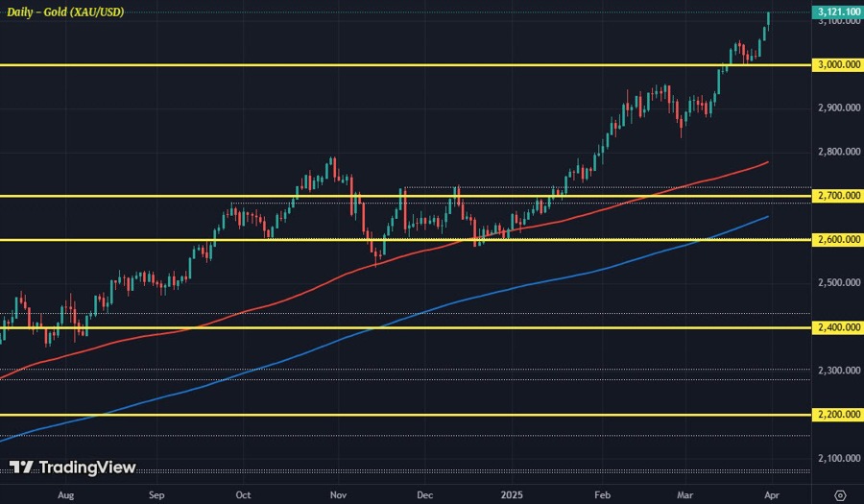Click the 2025 label on time axis
Screen dimensions: 864x504
pyautogui.click(x=512, y=495)
